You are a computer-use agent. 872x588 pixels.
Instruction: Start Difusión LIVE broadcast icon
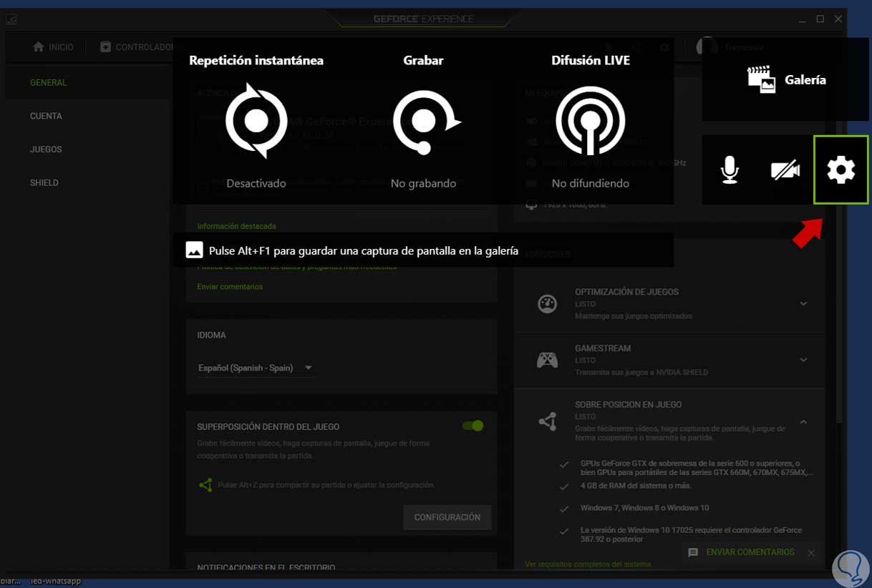591,121
